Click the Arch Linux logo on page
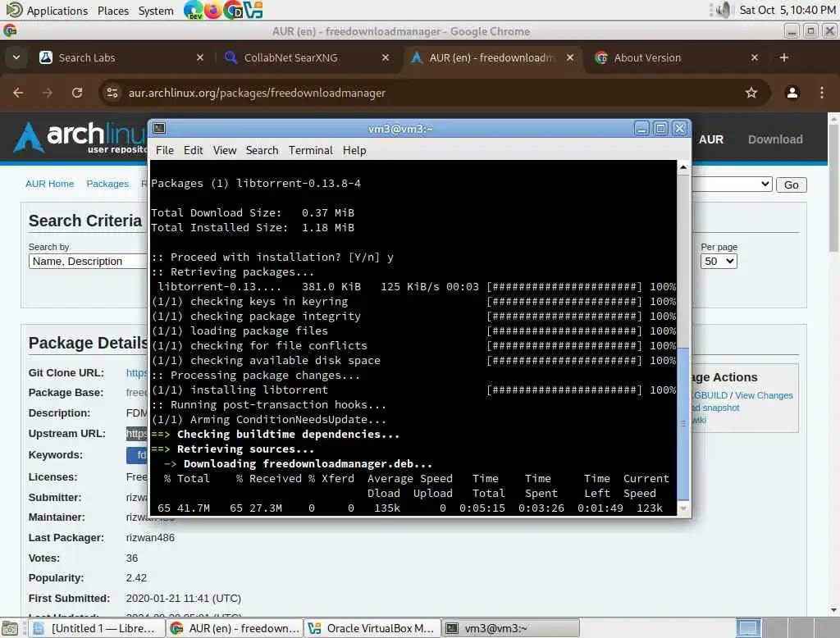 click(x=80, y=137)
